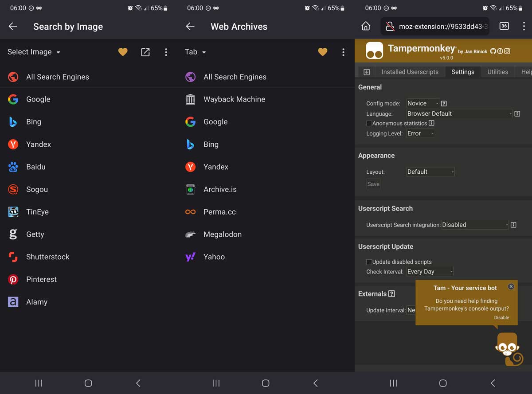Viewport: 532px width, 394px height.
Task: Open the Logging Level dropdown
Action: [x=421, y=133]
